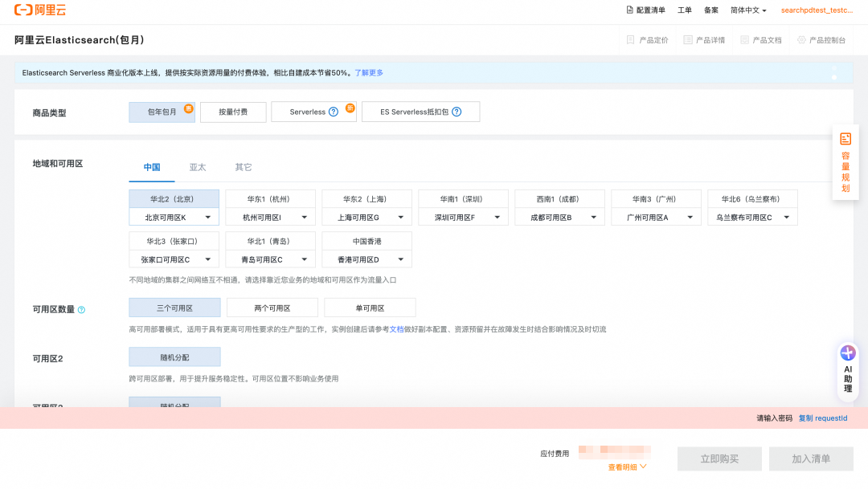Open 产品控制台 page link
This screenshot has height=489, width=868.
(827, 40)
